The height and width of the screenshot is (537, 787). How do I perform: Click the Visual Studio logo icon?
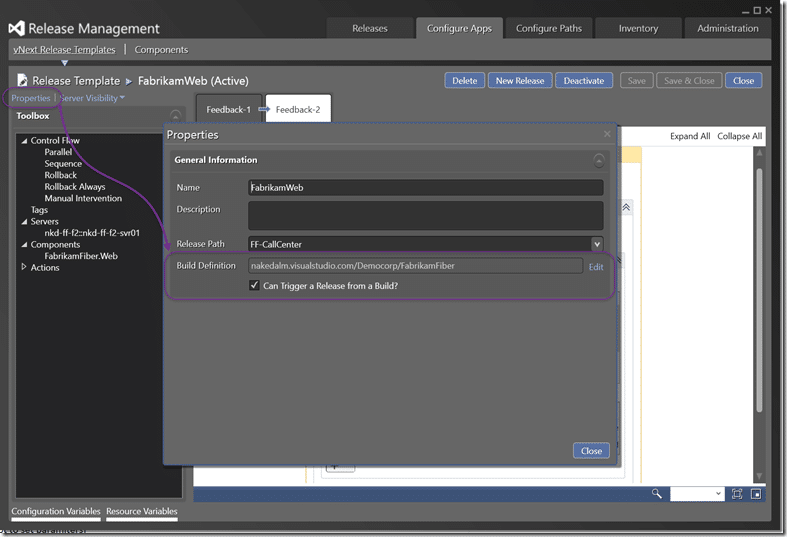[x=16, y=28]
